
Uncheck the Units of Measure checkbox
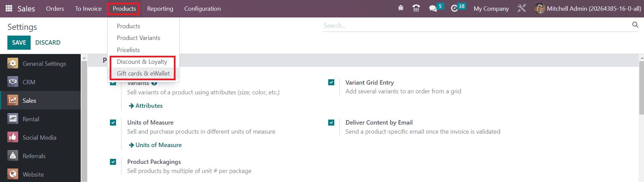pos(113,123)
